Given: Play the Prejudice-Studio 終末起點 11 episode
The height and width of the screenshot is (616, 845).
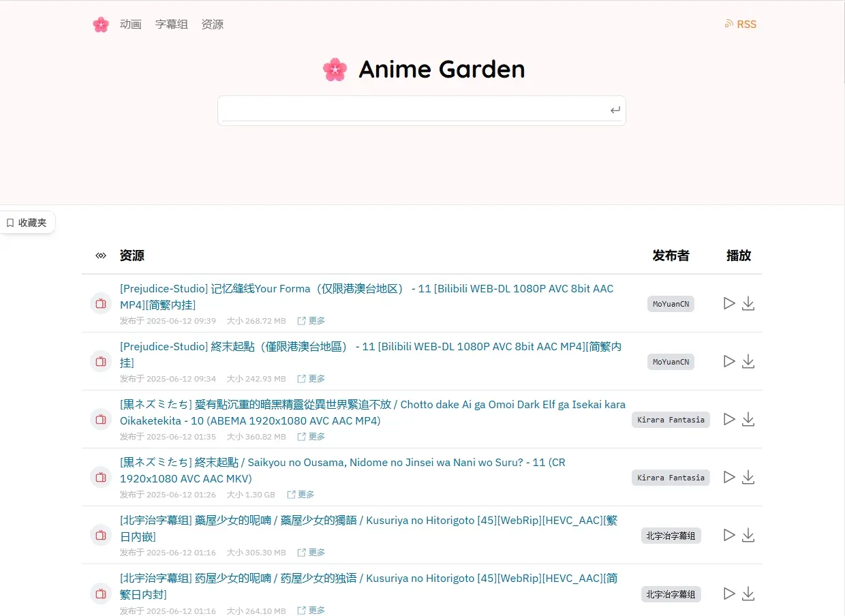Looking at the screenshot, I should [729, 361].
